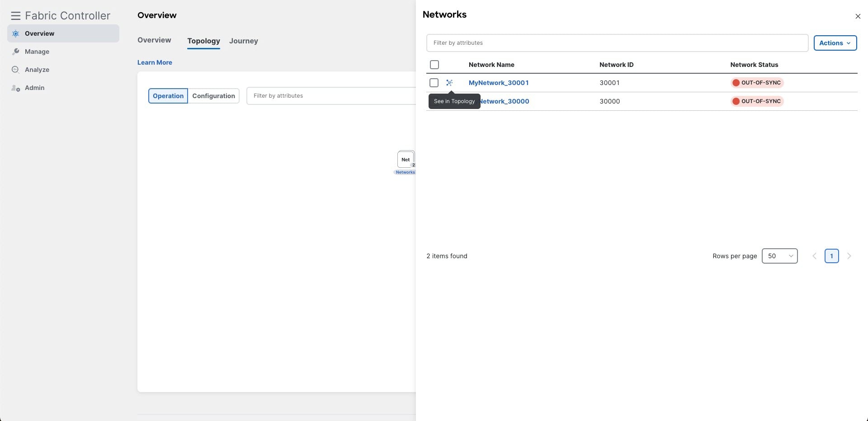Toggle the select-all networks checkbox
Image resolution: width=868 pixels, height=421 pixels.
(434, 65)
